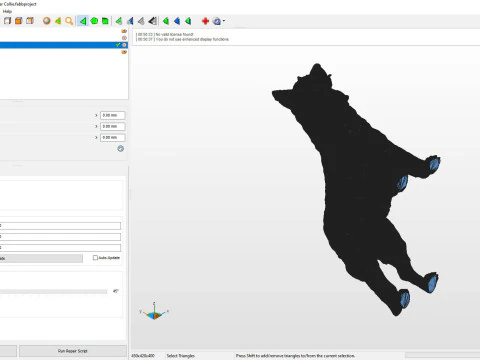Image resolution: width=480 pixels, height=360 pixels.
Task: Open the Help menu
Action: (x=7, y=11)
